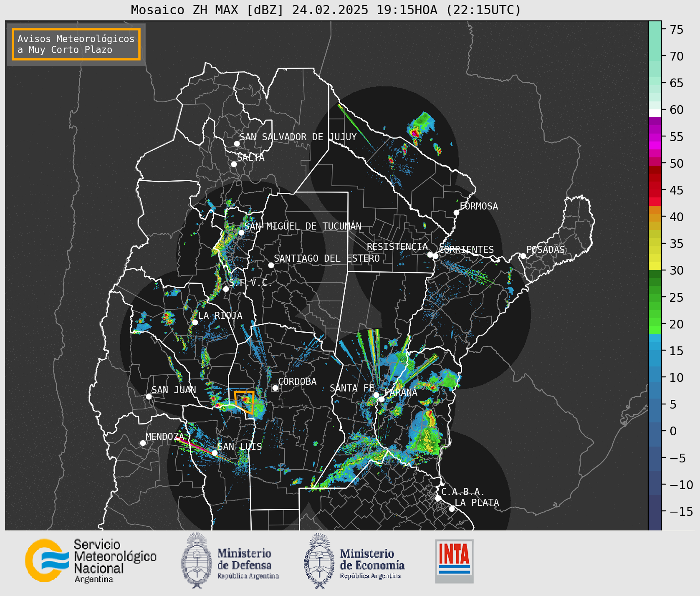Click the San Juan city dot
This screenshot has width=700, height=596.
coord(149,396)
